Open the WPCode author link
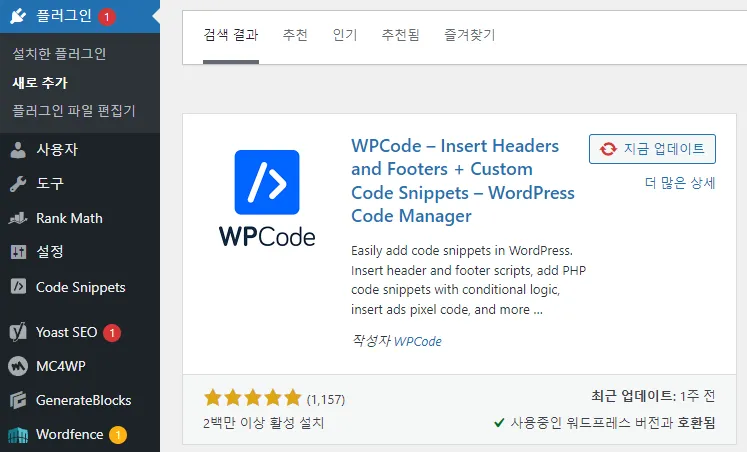 click(418, 342)
